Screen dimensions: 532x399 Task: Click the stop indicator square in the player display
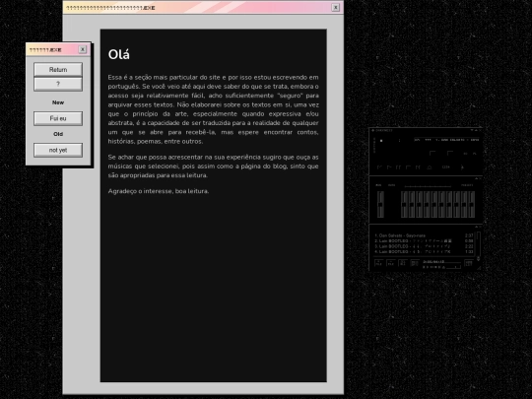pos(381,141)
